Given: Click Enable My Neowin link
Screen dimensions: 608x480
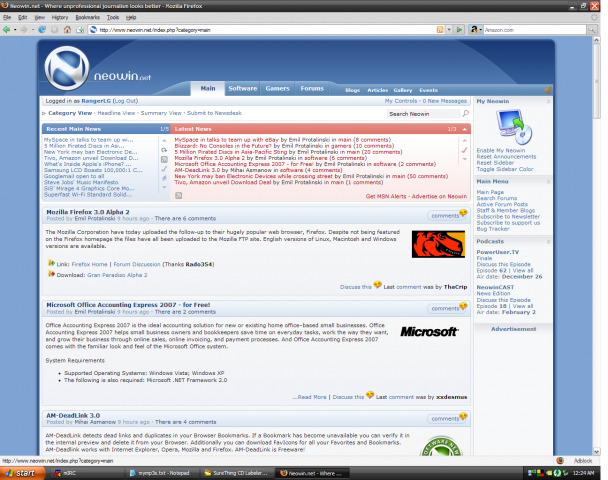Looking at the screenshot, I should tap(501, 150).
